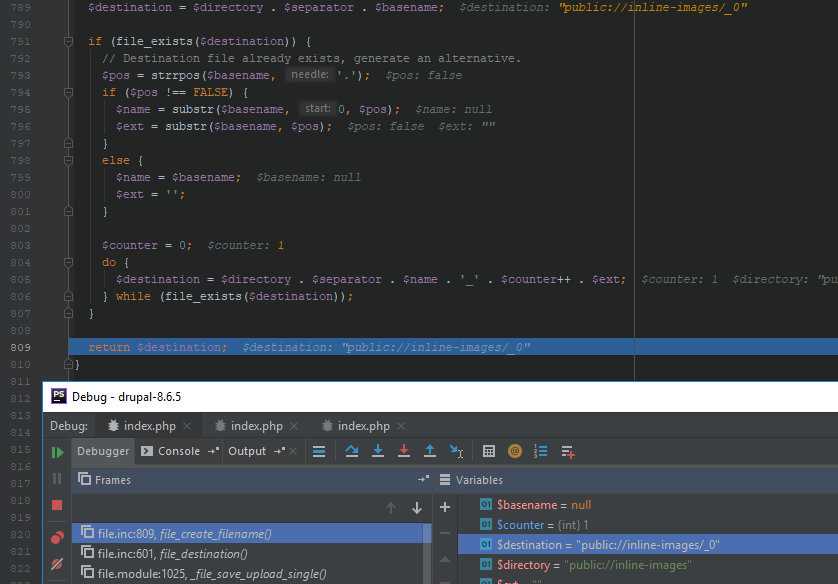Switch to the Console tab

(179, 451)
